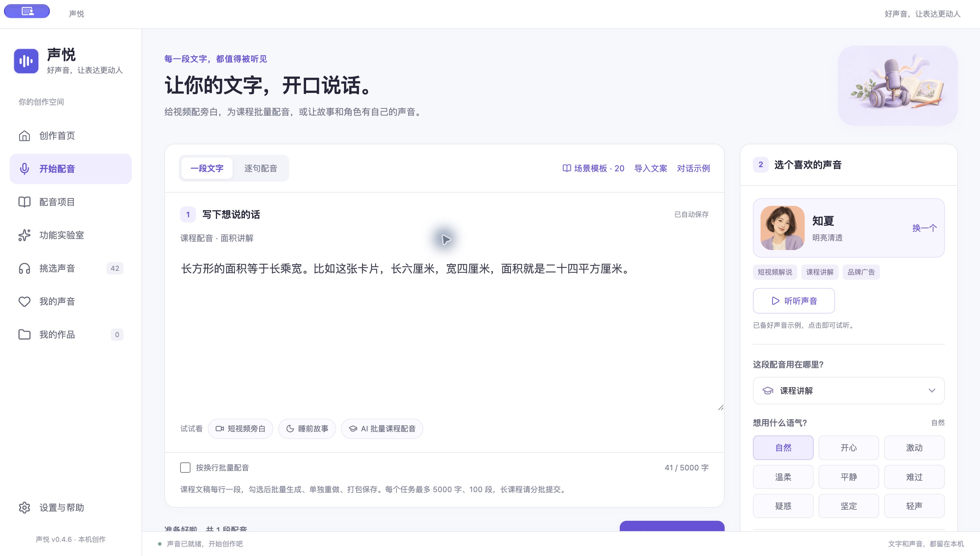Click the moon icon in 睡前故事 chip
Screen dimensions: 980x556
(290, 429)
